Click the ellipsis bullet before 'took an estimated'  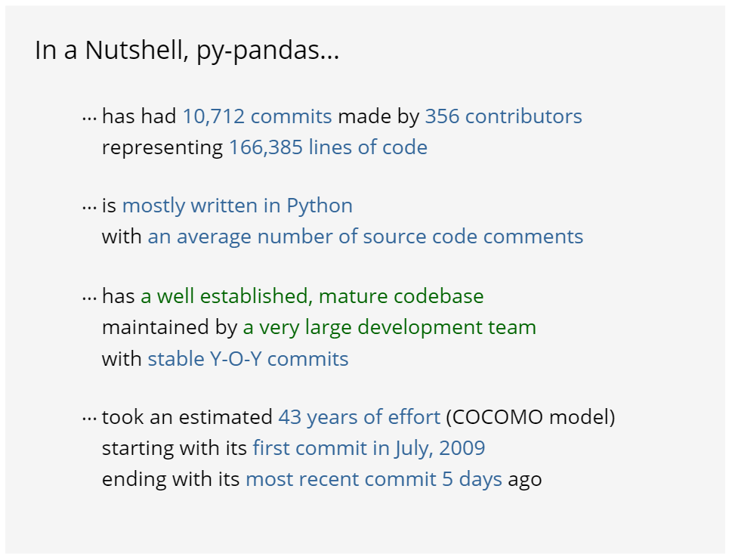pyautogui.click(x=89, y=419)
